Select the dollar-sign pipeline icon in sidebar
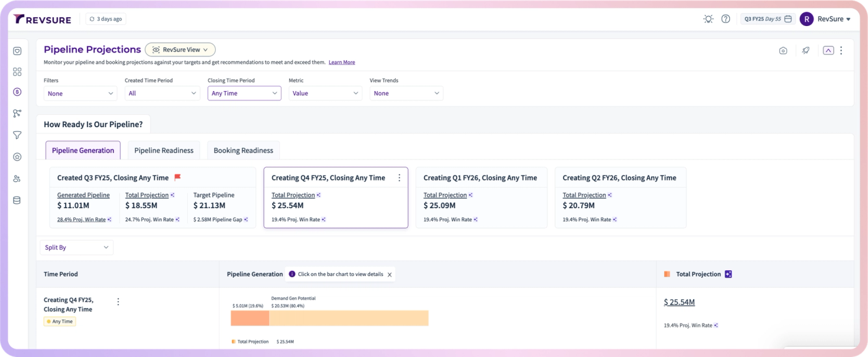The height and width of the screenshot is (357, 868). click(17, 92)
